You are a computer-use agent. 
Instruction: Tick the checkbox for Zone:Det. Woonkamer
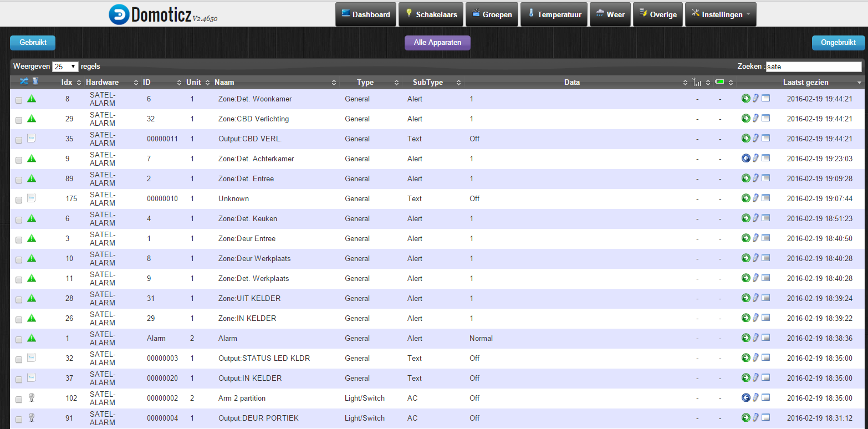(x=19, y=100)
